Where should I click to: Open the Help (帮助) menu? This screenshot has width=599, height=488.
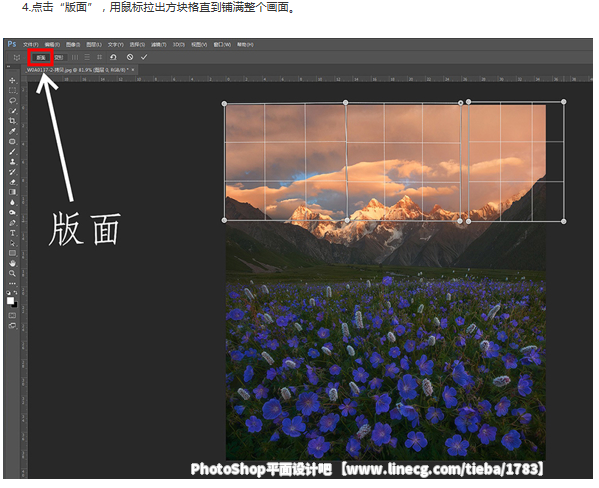pos(245,44)
